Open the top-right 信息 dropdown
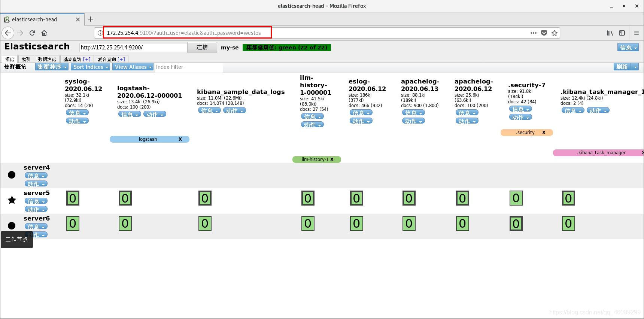This screenshot has height=319, width=644. [628, 48]
